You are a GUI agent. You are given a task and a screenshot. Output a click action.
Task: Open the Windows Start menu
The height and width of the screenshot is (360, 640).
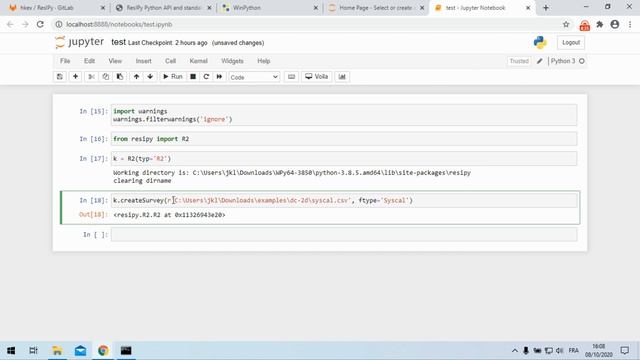click(x=11, y=350)
